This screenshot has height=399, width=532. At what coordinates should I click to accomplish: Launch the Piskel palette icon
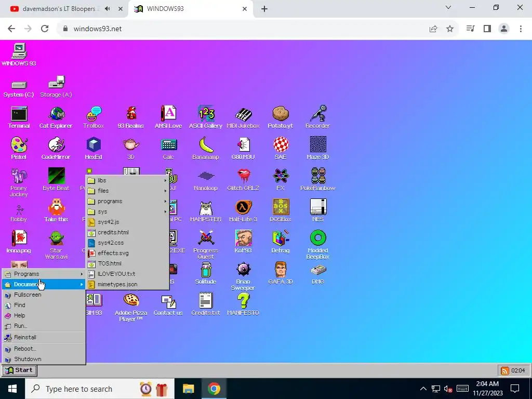[x=19, y=148]
